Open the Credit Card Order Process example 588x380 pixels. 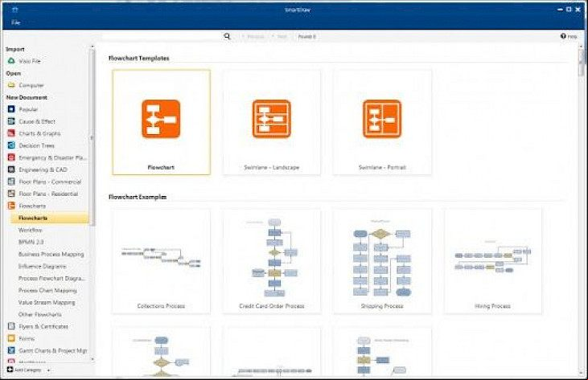272,261
